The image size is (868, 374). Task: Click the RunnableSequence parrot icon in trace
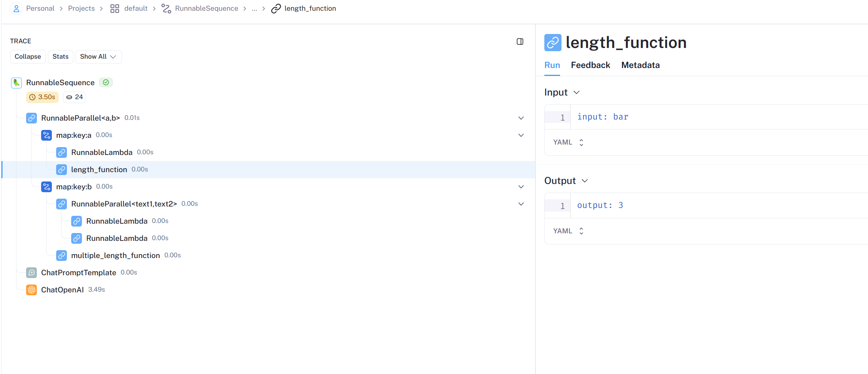click(16, 83)
